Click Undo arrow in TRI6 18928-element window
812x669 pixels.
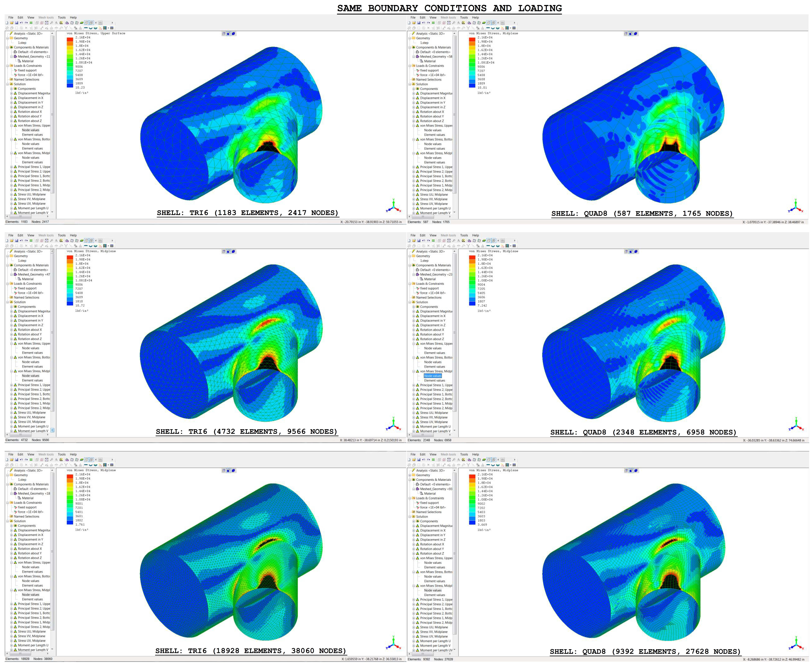[x=22, y=460]
